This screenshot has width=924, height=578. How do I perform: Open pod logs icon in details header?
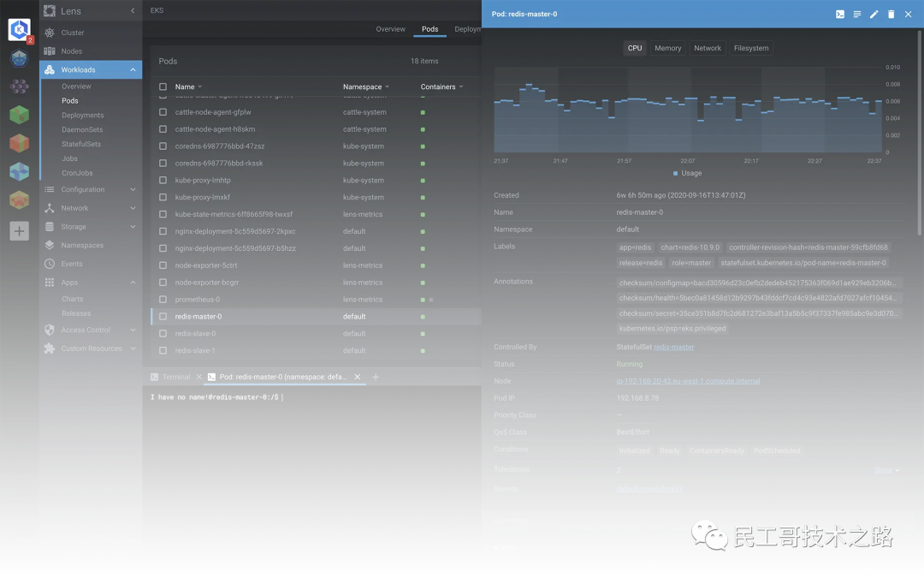[857, 15]
